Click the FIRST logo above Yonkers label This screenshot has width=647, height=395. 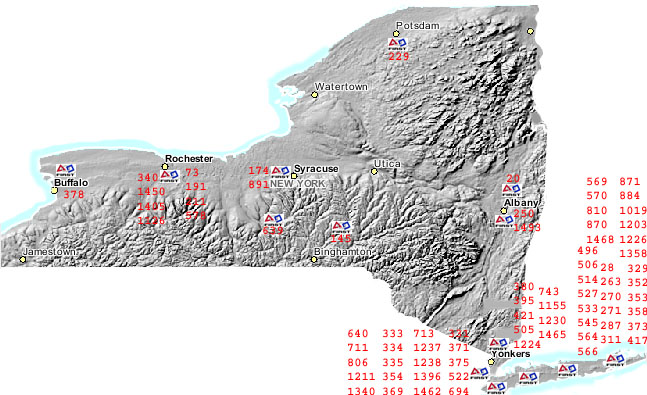[498, 344]
